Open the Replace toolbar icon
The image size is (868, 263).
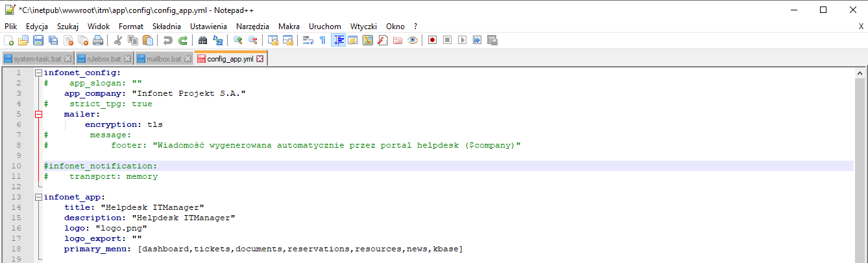(x=218, y=40)
